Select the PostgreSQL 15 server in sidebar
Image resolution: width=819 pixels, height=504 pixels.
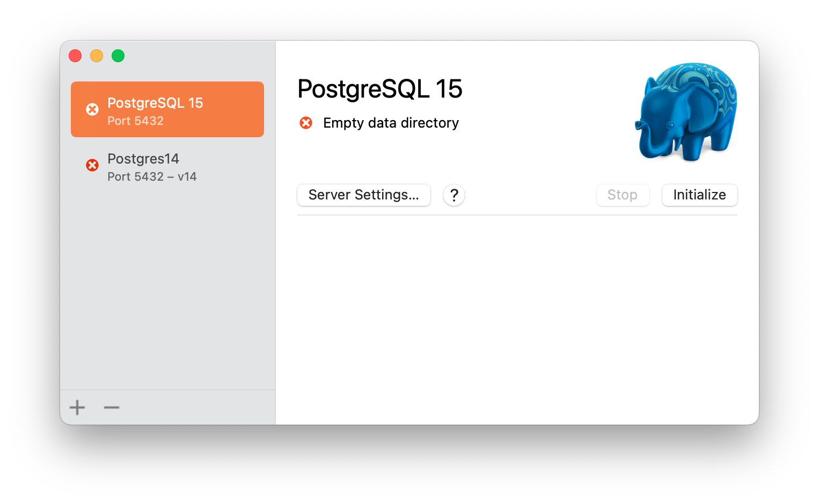click(x=167, y=109)
